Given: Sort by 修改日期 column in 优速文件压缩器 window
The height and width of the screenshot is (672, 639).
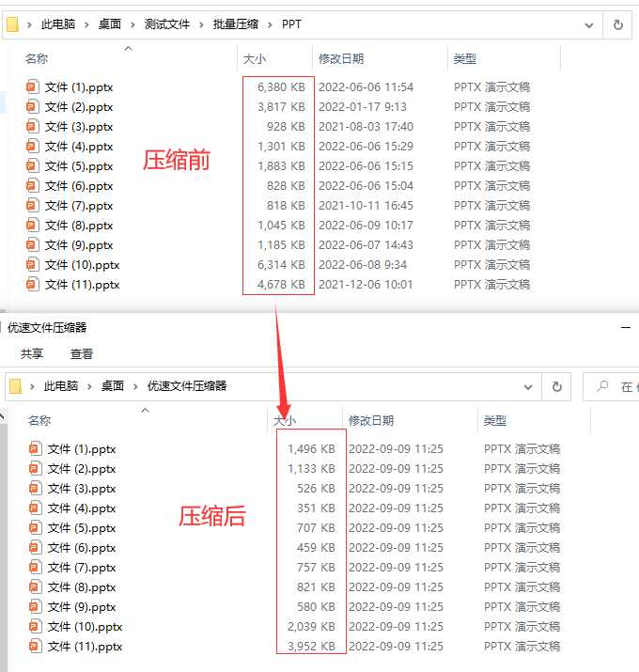Looking at the screenshot, I should coord(371,420).
